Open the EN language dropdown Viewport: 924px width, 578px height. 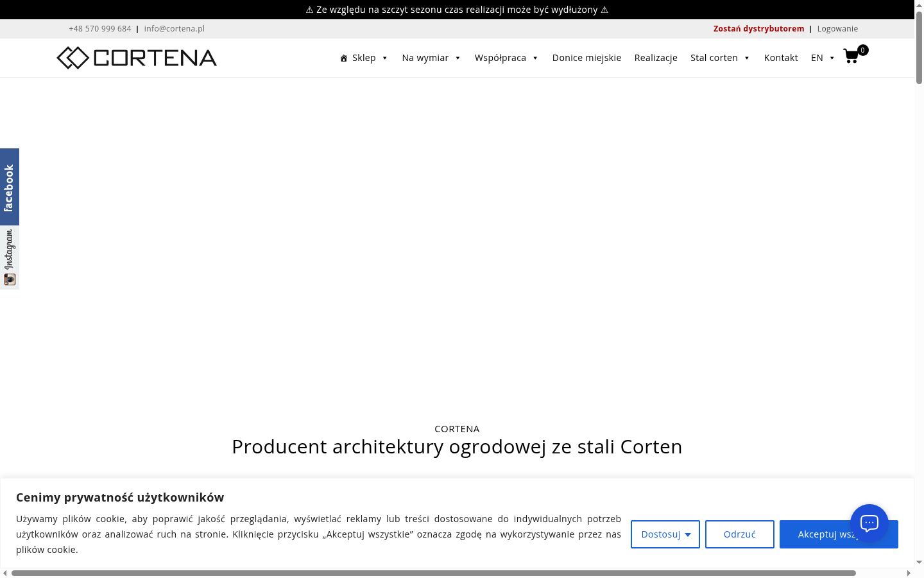click(823, 58)
